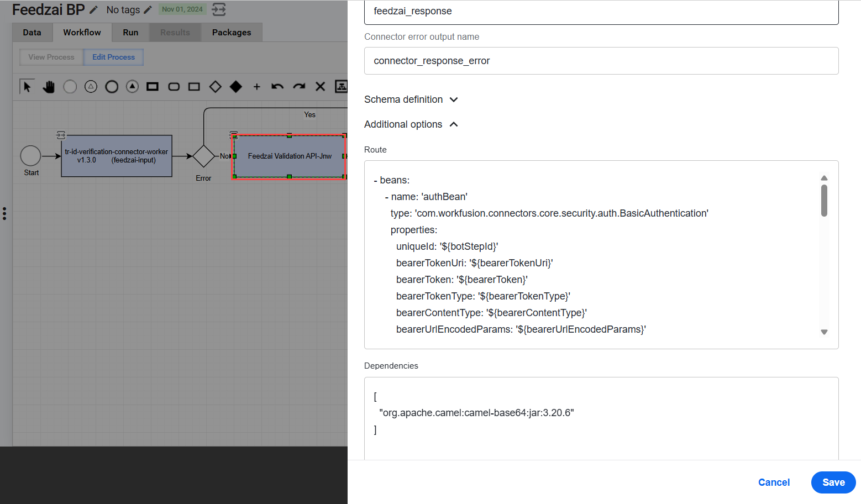Click the bearerContentType line in Route
The height and width of the screenshot is (504, 861).
coord(491,313)
